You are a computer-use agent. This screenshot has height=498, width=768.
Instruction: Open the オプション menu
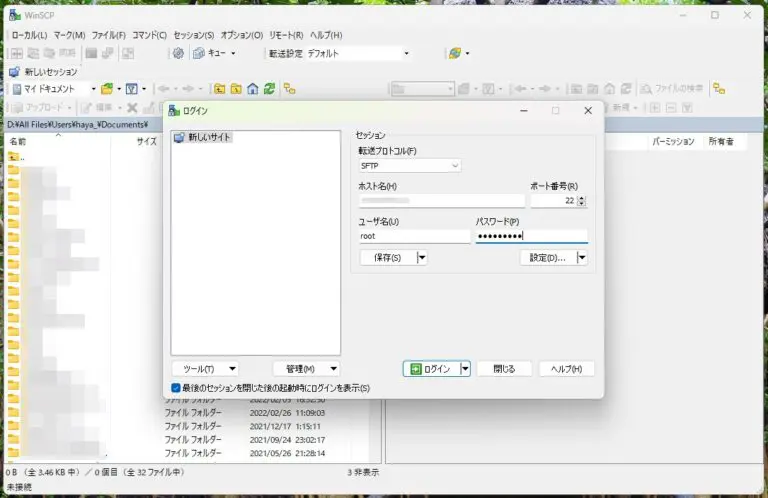(x=242, y=35)
